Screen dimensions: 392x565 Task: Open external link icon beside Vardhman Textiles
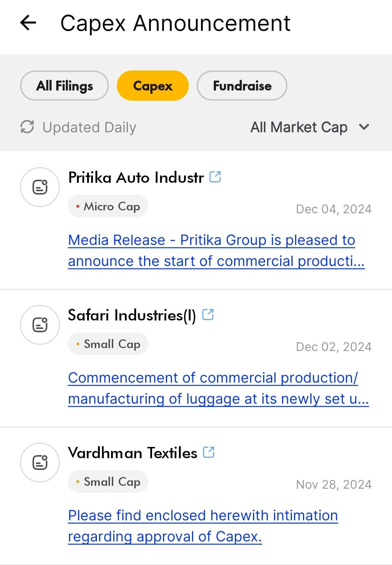[x=209, y=452]
